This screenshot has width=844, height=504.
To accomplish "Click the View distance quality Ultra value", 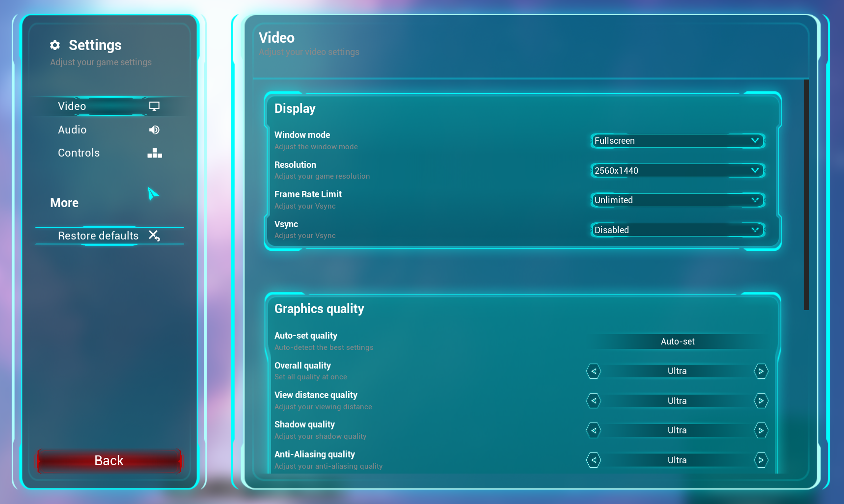I will [x=677, y=401].
